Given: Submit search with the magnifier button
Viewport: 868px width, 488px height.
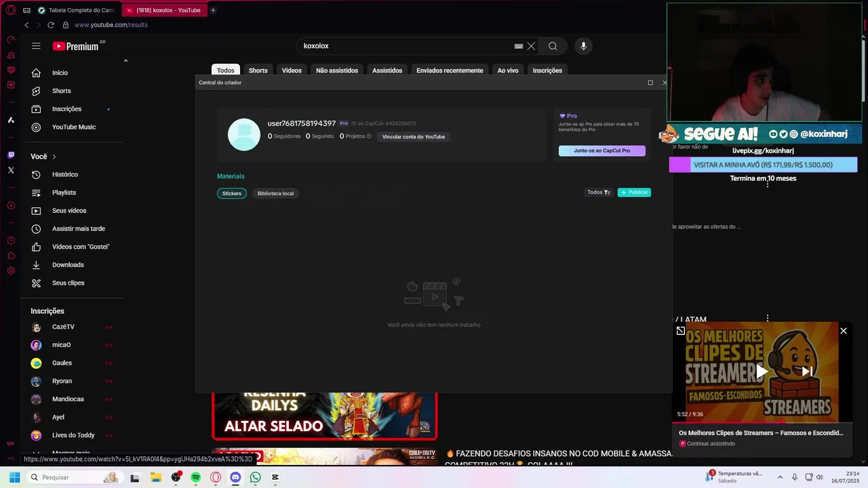Looking at the screenshot, I should coord(553,46).
